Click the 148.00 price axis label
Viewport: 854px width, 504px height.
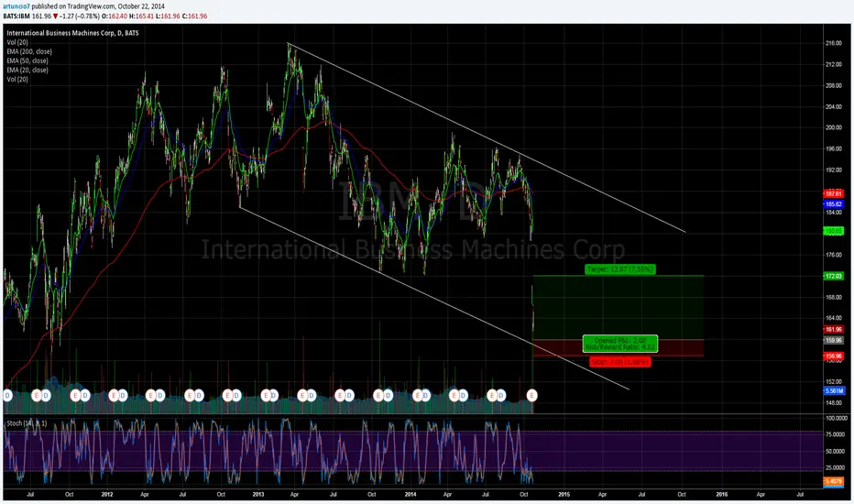[833, 402]
